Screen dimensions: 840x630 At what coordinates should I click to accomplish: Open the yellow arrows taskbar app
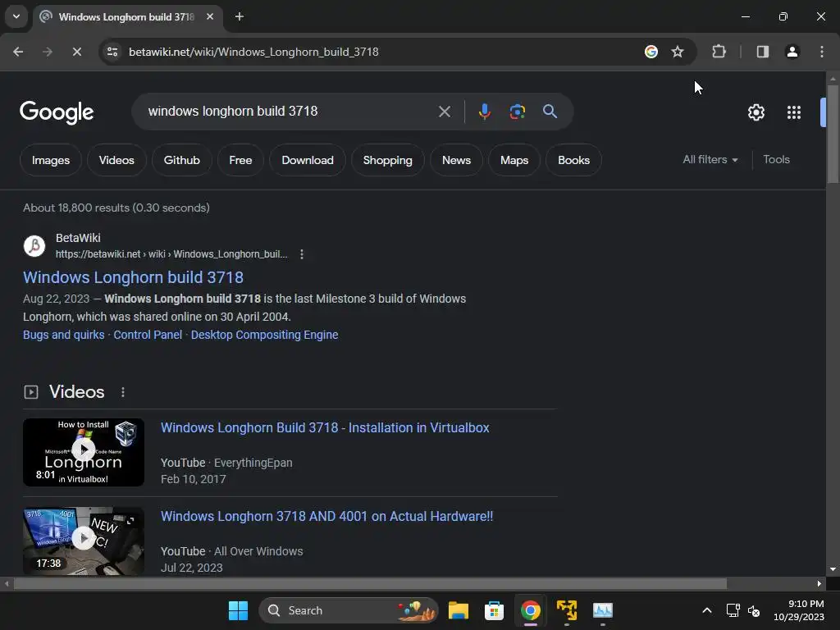(x=566, y=610)
